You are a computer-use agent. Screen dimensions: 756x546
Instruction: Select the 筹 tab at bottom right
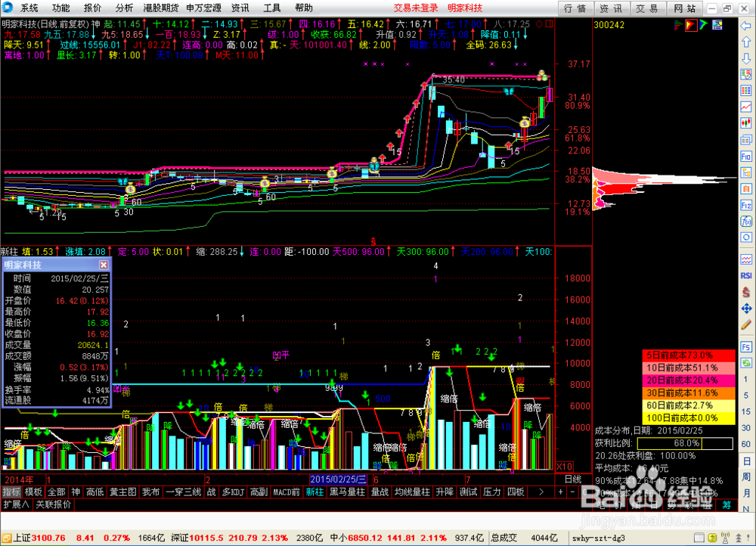point(727,504)
